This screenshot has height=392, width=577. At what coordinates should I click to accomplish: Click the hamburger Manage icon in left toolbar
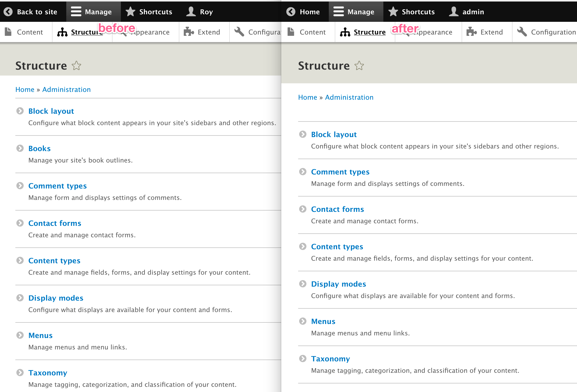pos(76,12)
